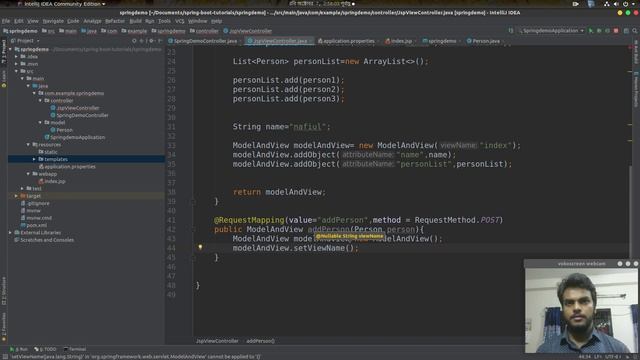Click Run with Coverage icon

(x=607, y=31)
